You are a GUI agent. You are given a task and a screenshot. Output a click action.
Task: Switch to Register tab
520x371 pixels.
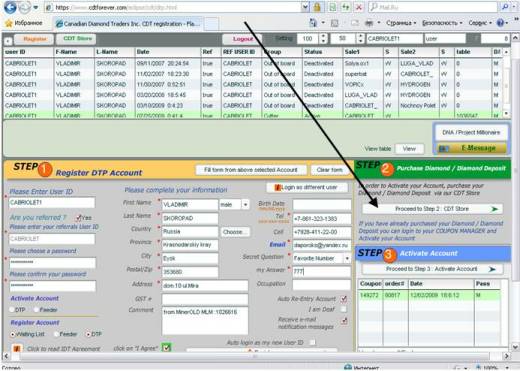point(35,39)
